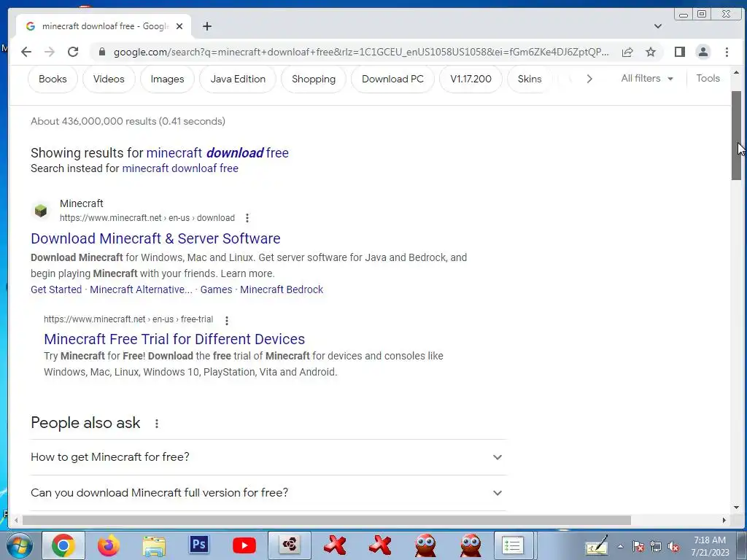
Task: Open Chrome's three-dot menu
Action: [727, 52]
